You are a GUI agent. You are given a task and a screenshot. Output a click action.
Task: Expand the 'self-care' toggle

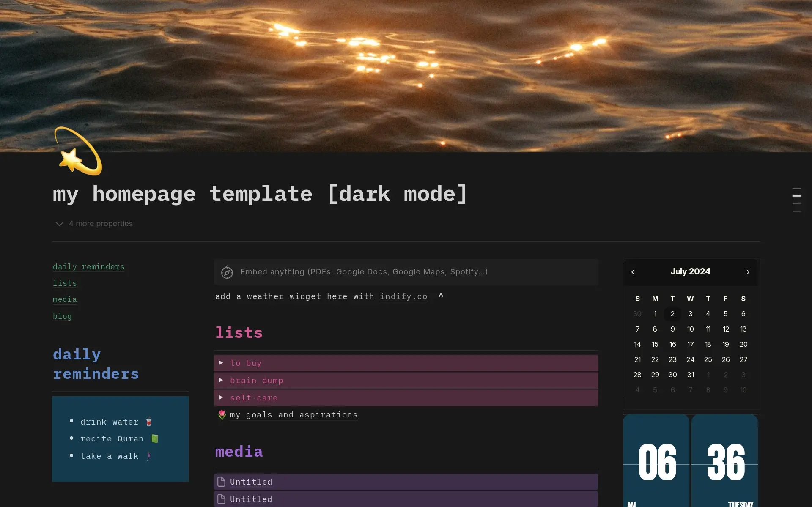[221, 397]
